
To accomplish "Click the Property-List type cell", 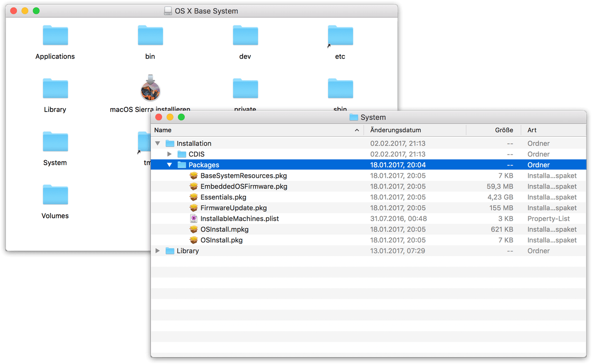I will pos(549,219).
